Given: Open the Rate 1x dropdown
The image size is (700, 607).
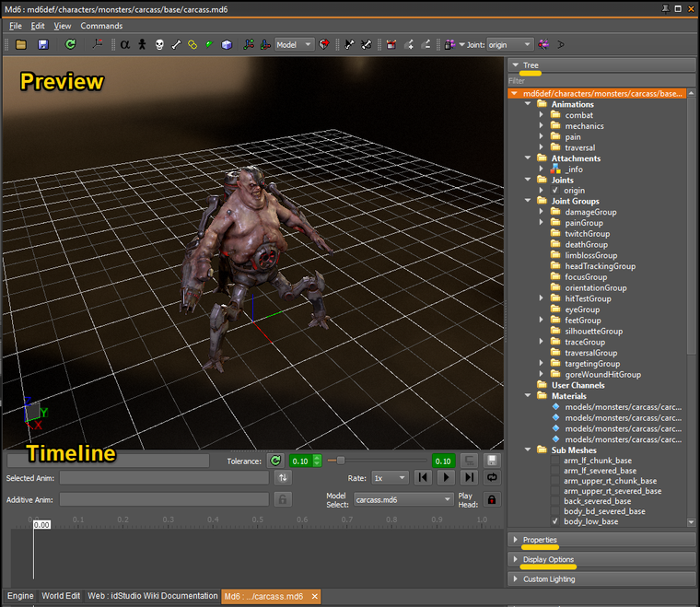Looking at the screenshot, I should (x=391, y=478).
